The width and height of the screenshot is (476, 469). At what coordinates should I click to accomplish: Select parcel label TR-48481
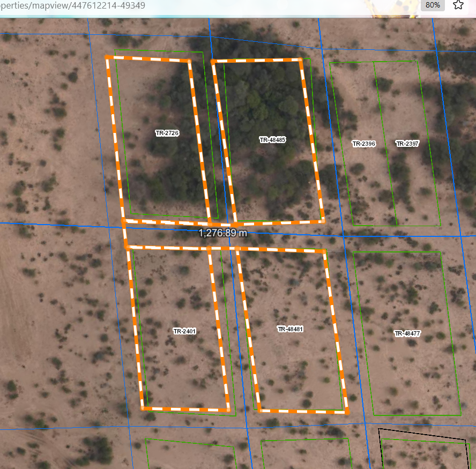click(290, 329)
